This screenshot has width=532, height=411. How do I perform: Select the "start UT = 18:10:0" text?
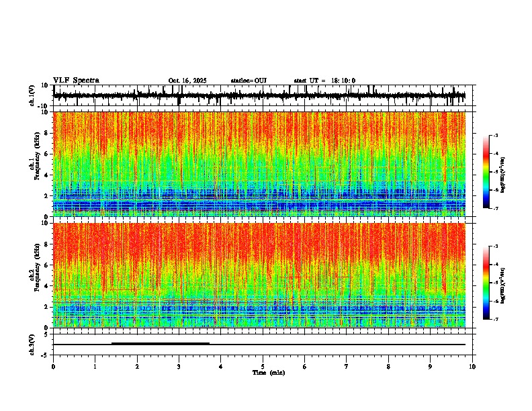(x=324, y=81)
